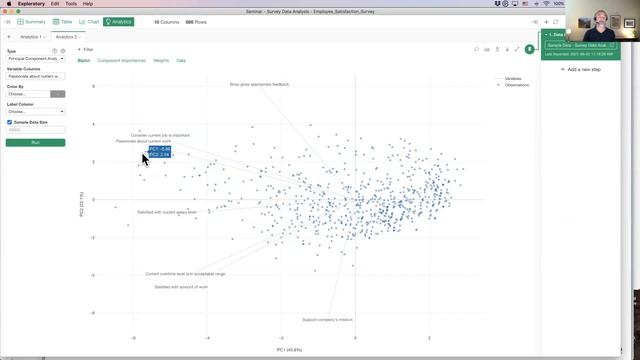The image size is (640, 360).
Task: Open the Variable Columns selector
Action: 36,76
